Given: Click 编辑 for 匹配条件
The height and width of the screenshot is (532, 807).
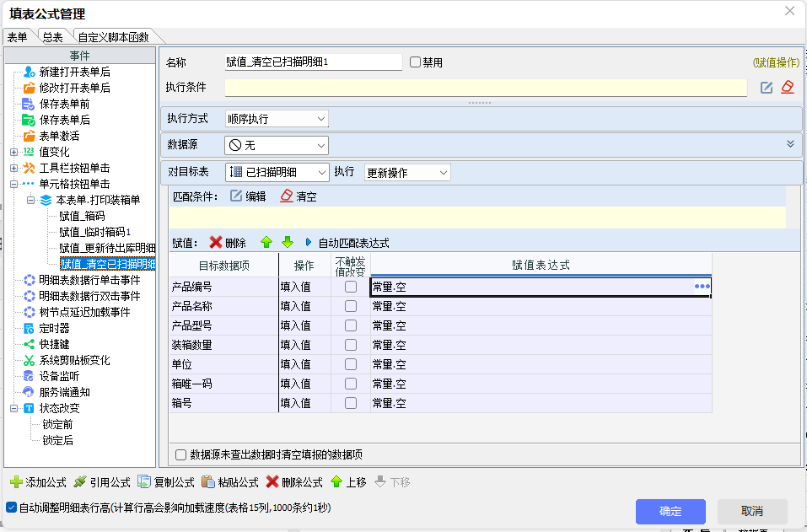Looking at the screenshot, I should (x=248, y=196).
